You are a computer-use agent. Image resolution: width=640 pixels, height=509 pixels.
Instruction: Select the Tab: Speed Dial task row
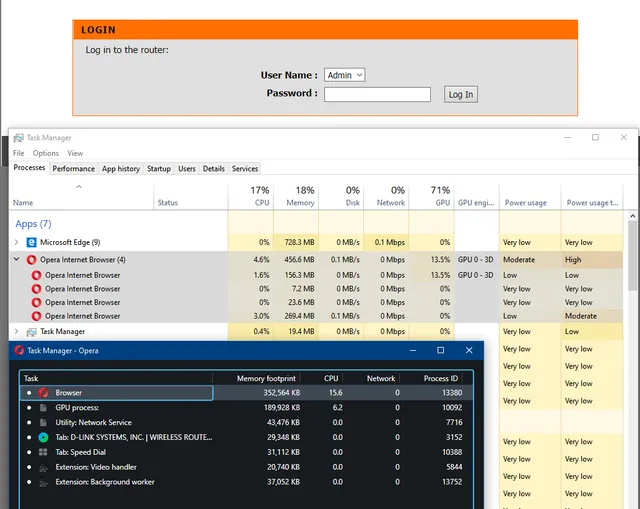(247, 452)
